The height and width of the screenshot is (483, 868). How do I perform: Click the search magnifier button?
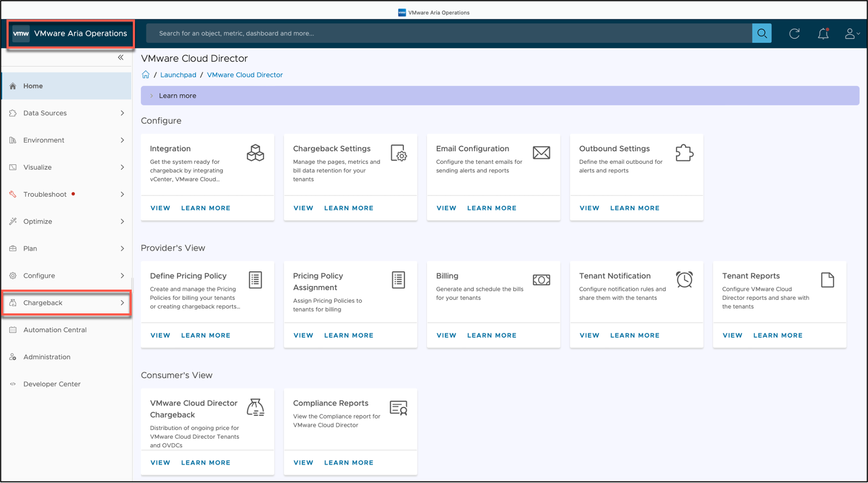762,33
